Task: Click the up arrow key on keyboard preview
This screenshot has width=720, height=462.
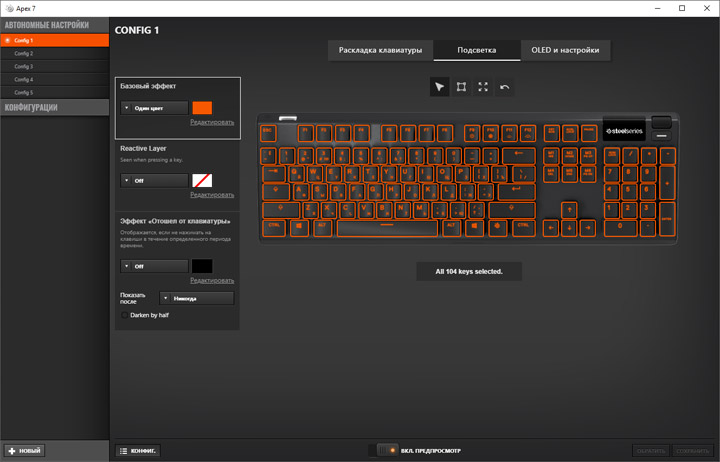Action: (569, 209)
